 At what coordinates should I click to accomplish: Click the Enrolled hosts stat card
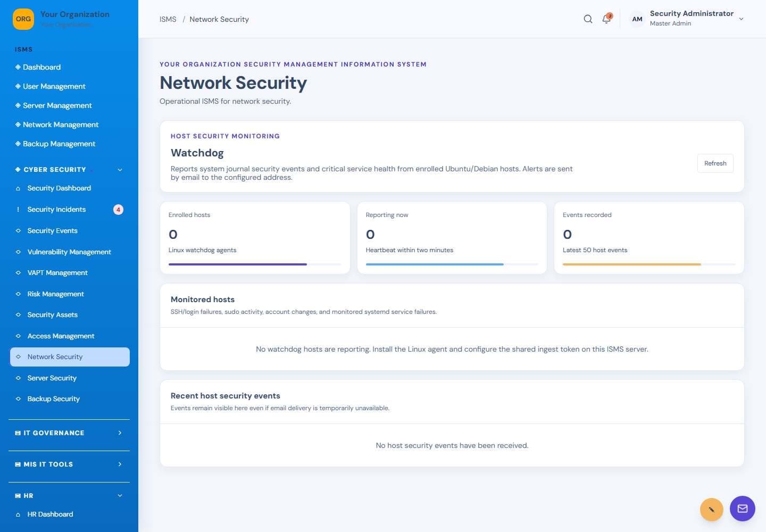pyautogui.click(x=255, y=238)
